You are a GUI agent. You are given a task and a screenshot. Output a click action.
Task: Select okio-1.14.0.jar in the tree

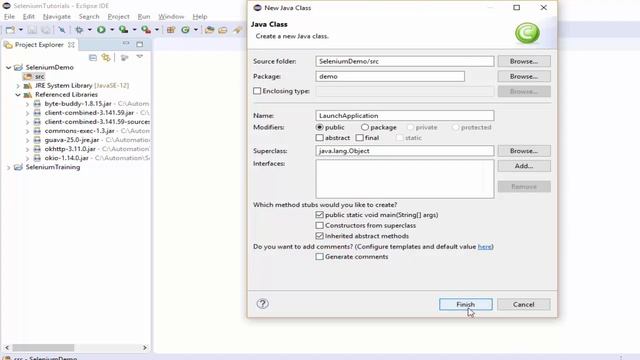(x=67, y=158)
